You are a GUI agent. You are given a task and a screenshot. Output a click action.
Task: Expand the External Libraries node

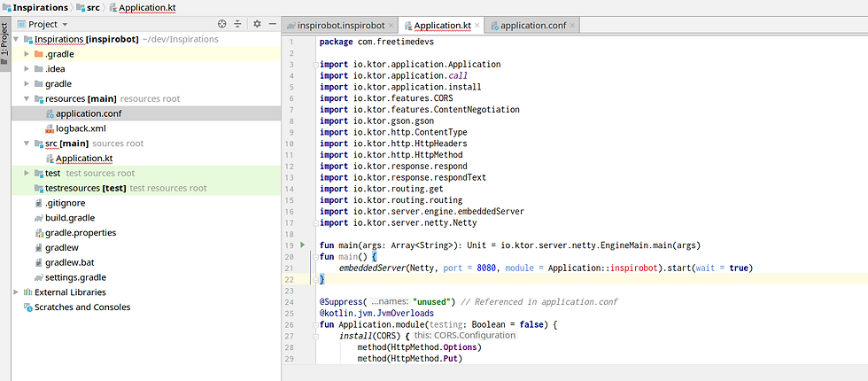(16, 292)
